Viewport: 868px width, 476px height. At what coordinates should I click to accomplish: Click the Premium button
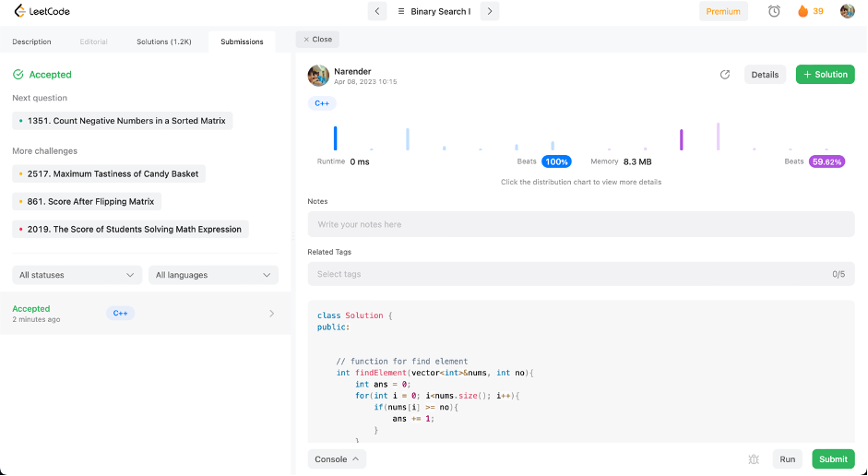pyautogui.click(x=723, y=11)
